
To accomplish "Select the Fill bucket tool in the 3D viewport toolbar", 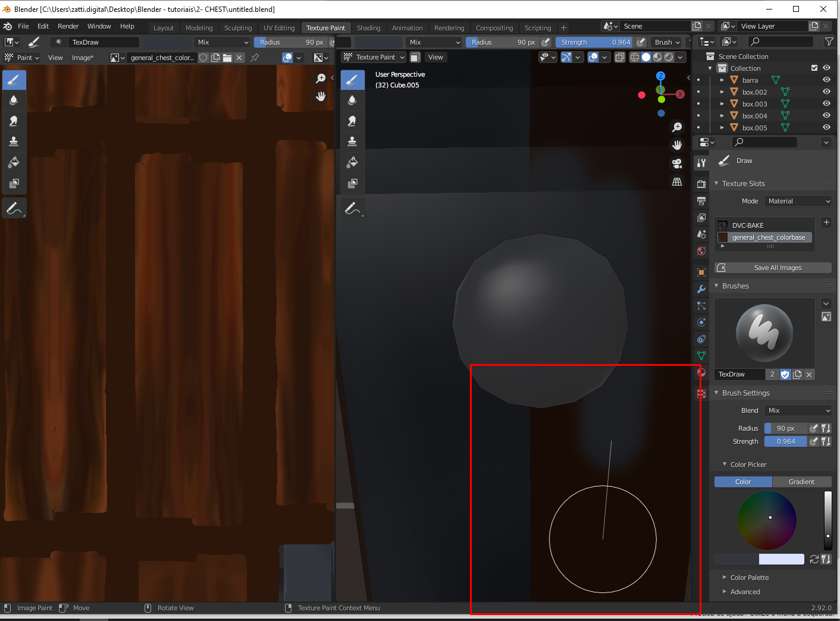I will 352,162.
